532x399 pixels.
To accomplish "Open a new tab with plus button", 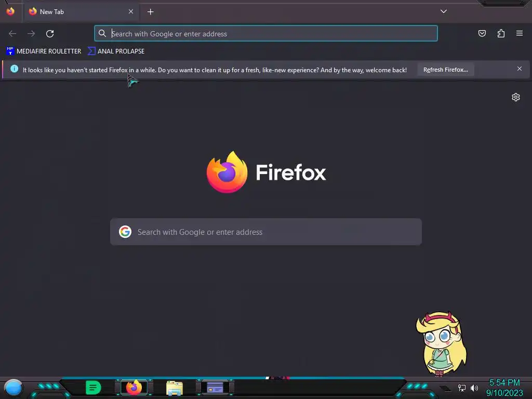I will point(150,12).
